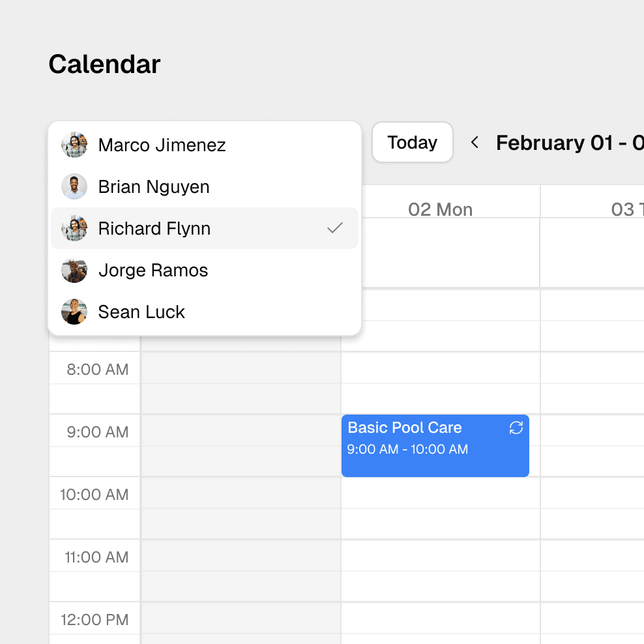Click Sean Luck's avatar photo

(74, 312)
